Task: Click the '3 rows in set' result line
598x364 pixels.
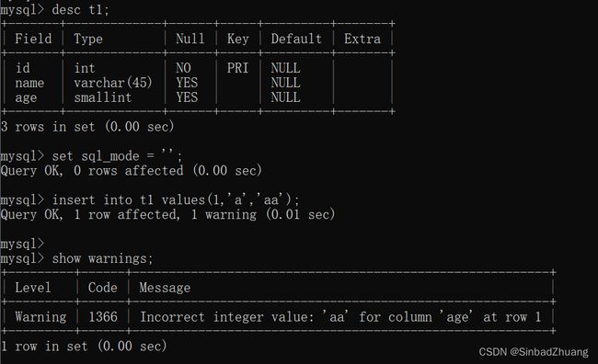Action: pos(87,127)
